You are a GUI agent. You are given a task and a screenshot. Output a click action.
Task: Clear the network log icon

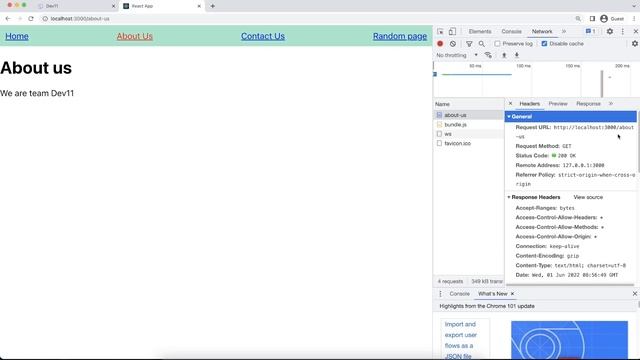coord(453,44)
